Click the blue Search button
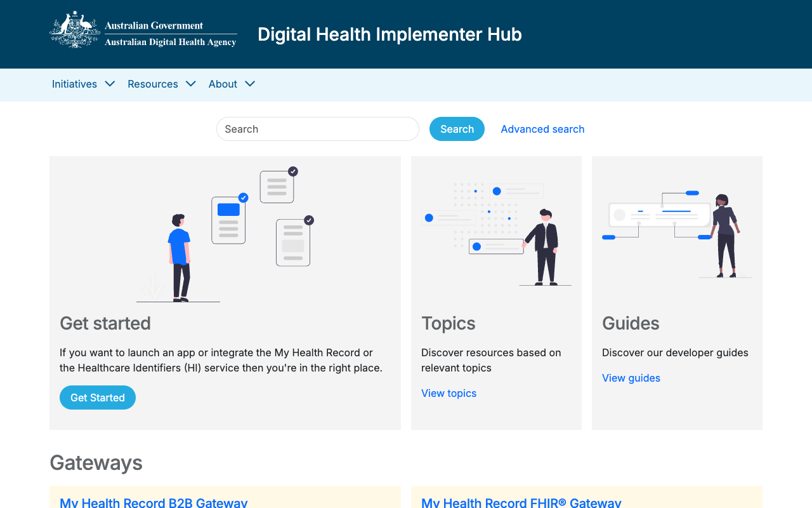812x508 pixels. (x=457, y=129)
